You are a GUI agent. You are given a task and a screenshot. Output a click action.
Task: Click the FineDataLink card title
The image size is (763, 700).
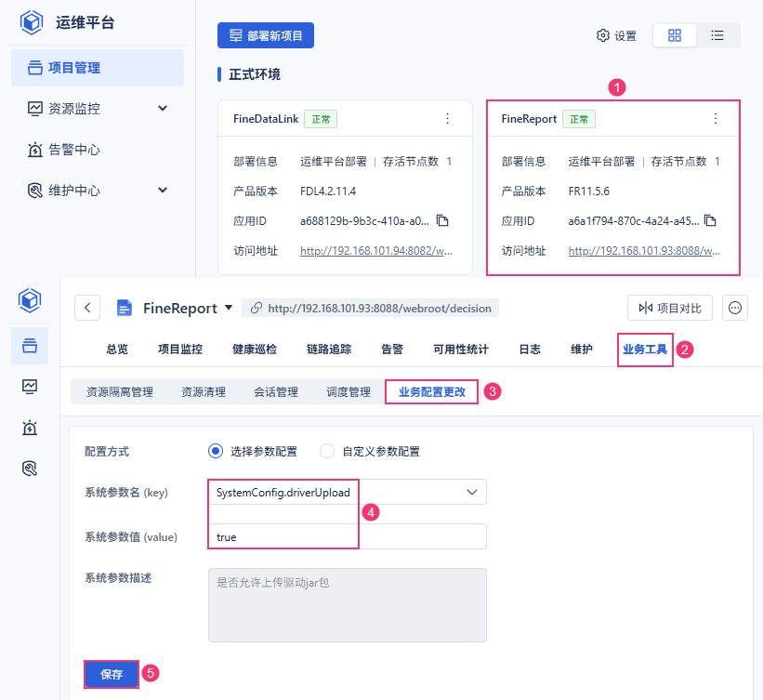click(266, 119)
